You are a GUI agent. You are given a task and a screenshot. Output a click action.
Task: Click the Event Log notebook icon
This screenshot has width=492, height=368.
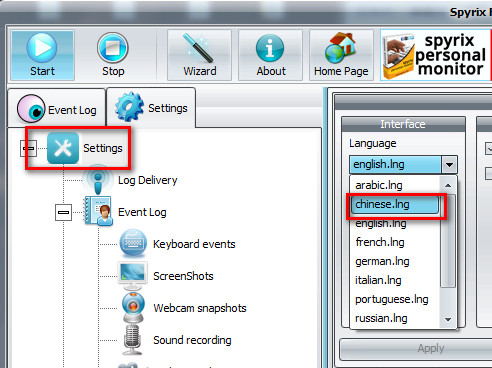98,211
